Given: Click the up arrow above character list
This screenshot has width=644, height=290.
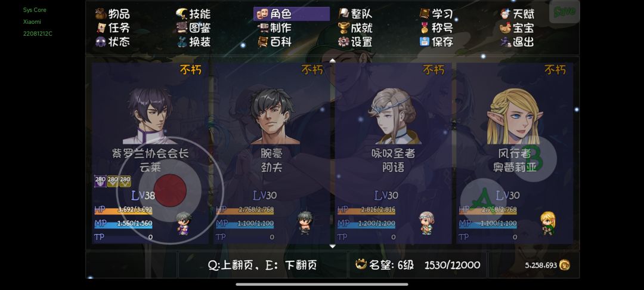Looking at the screenshot, I should click(x=333, y=60).
